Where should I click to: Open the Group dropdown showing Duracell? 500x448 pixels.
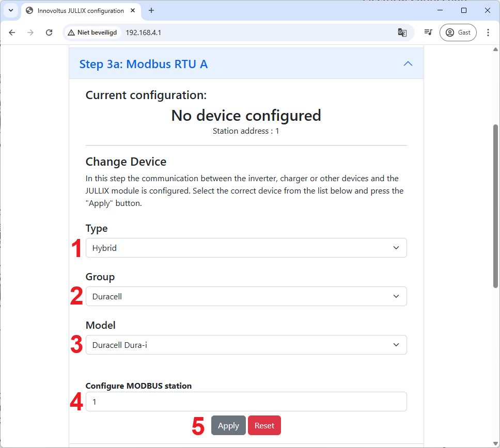[246, 296]
